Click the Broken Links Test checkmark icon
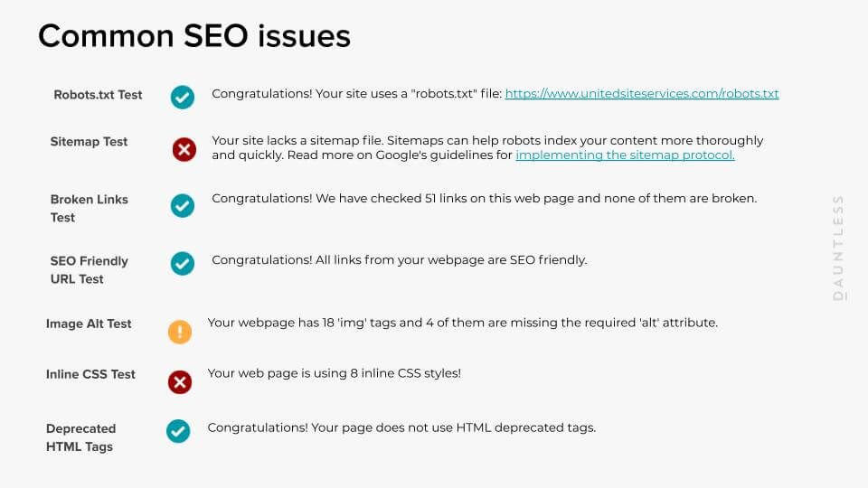The width and height of the screenshot is (868, 488). 183,205
